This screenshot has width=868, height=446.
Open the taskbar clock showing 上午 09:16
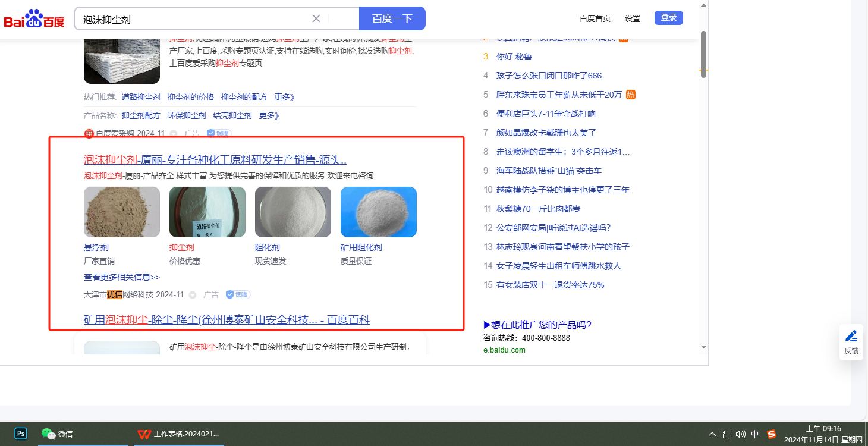[x=823, y=434]
